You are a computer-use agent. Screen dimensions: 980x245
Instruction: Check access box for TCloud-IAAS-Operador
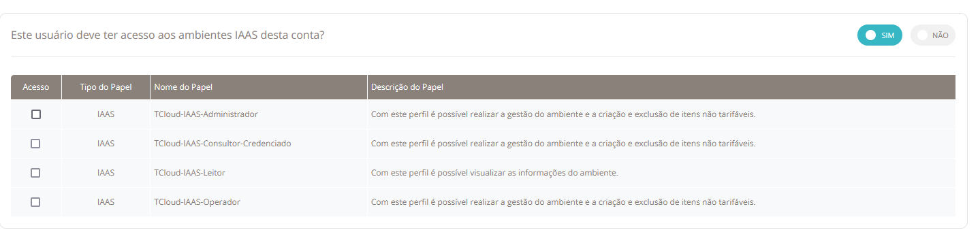(36, 202)
